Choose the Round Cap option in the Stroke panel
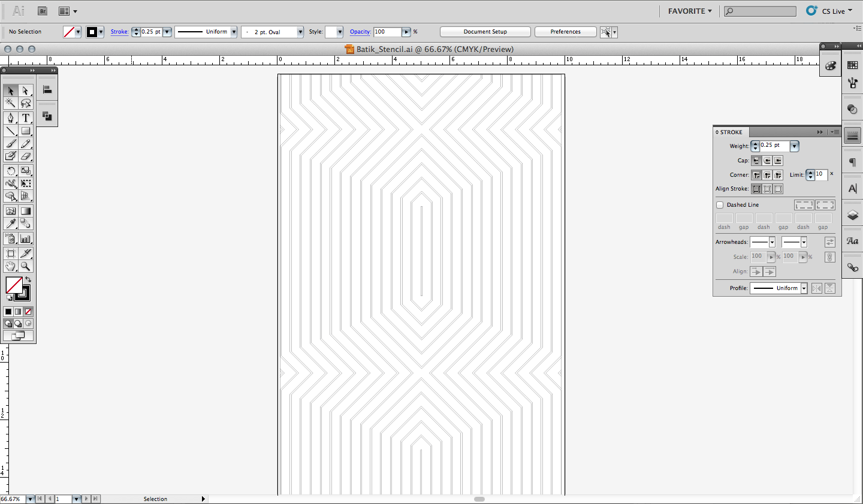The height and width of the screenshot is (504, 863). click(x=767, y=161)
